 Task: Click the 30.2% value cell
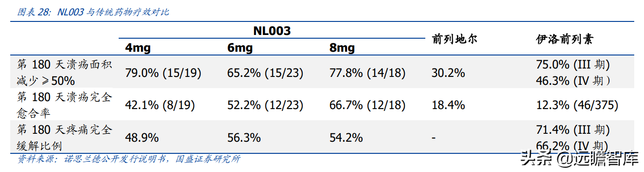click(x=449, y=73)
